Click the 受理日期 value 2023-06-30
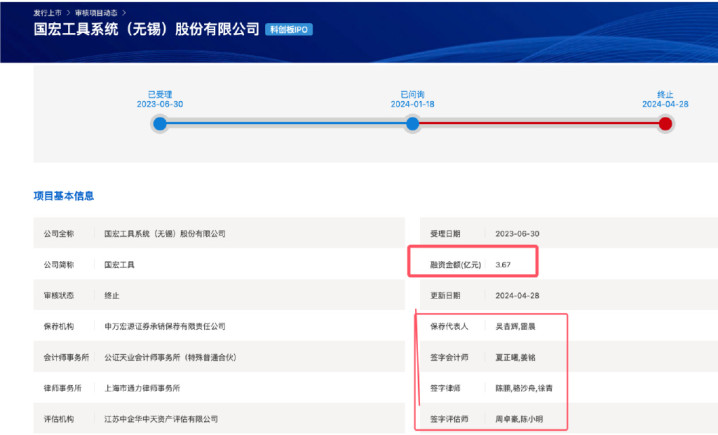The image size is (718, 435). click(517, 234)
